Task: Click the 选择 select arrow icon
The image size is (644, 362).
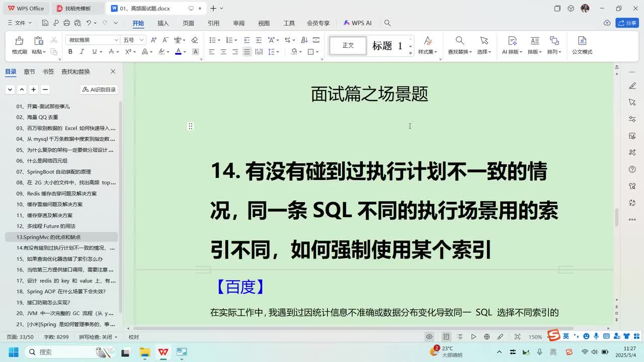Action: pyautogui.click(x=484, y=41)
